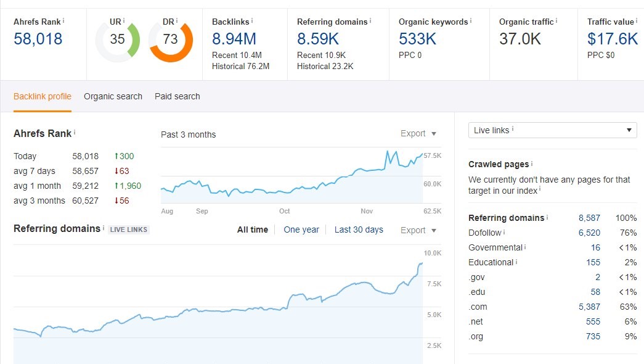Click info icon next to Crawled pages

(532, 164)
